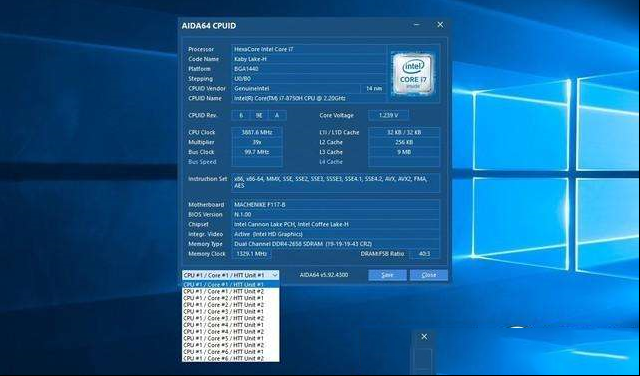Image resolution: width=640 pixels, height=376 pixels.
Task: Select CPU #1 / Core #3 / HTT Unit #2 list entry
Action: tap(231, 318)
